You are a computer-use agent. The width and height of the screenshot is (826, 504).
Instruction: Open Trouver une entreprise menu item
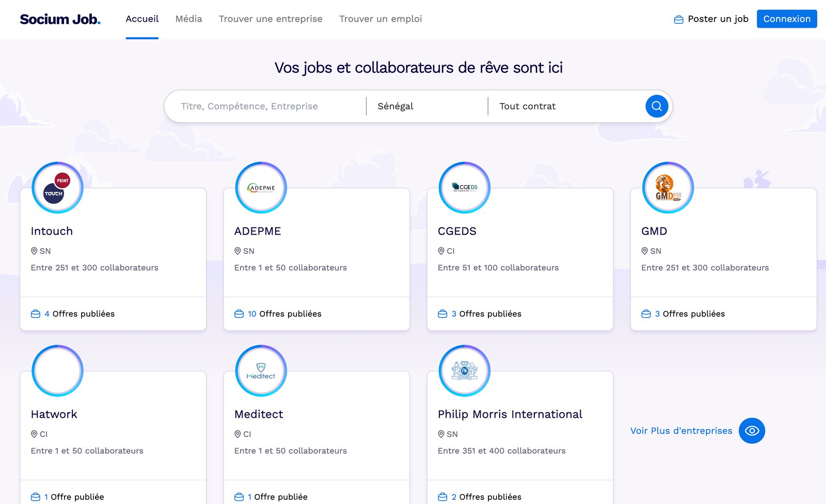click(x=271, y=19)
